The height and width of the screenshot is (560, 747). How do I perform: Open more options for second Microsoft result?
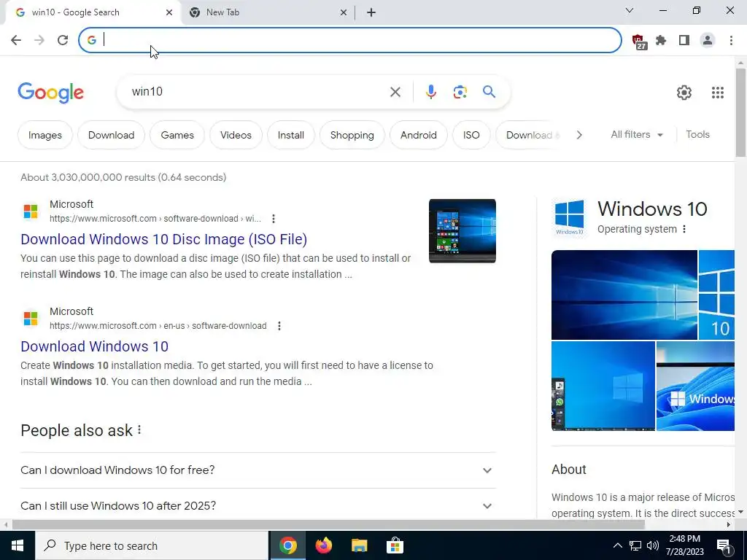279,326
